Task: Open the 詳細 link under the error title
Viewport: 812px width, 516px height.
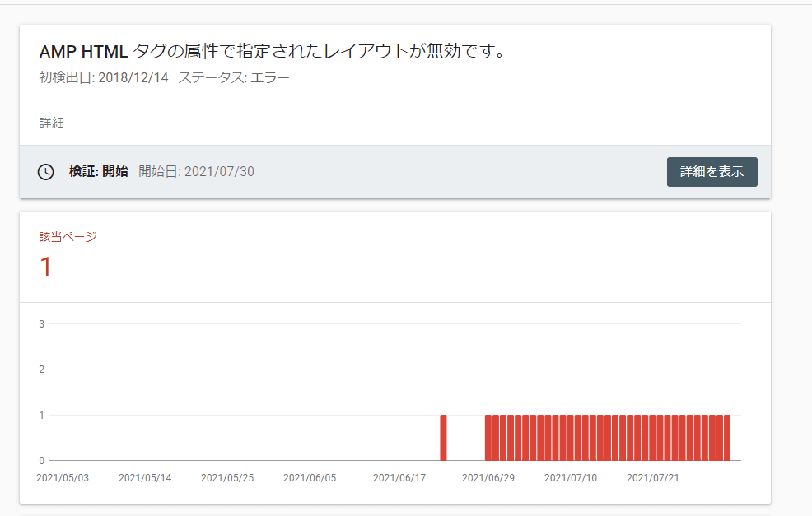Action: coord(51,123)
